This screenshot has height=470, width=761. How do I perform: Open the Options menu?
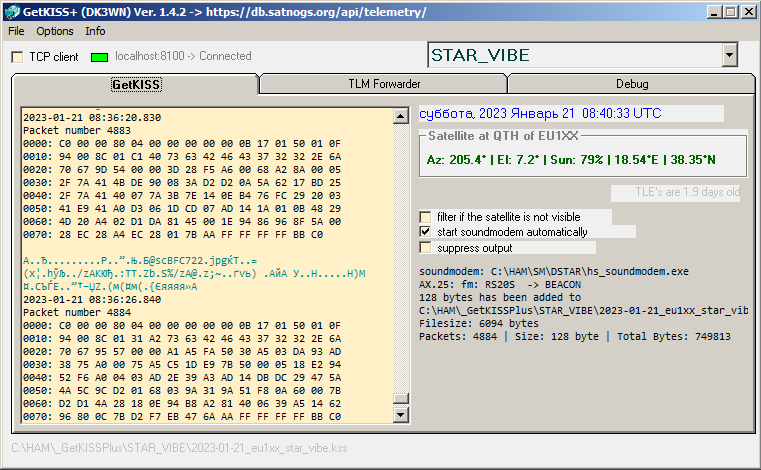click(x=55, y=31)
